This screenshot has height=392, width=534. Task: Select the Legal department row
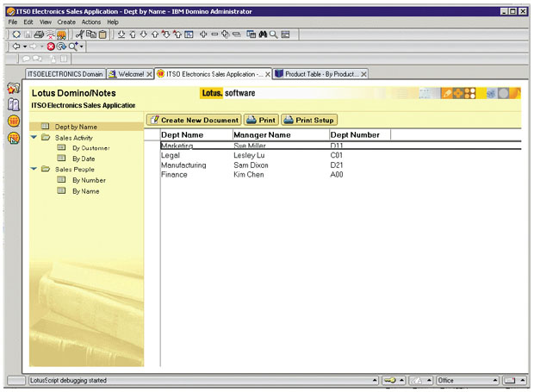click(340, 155)
